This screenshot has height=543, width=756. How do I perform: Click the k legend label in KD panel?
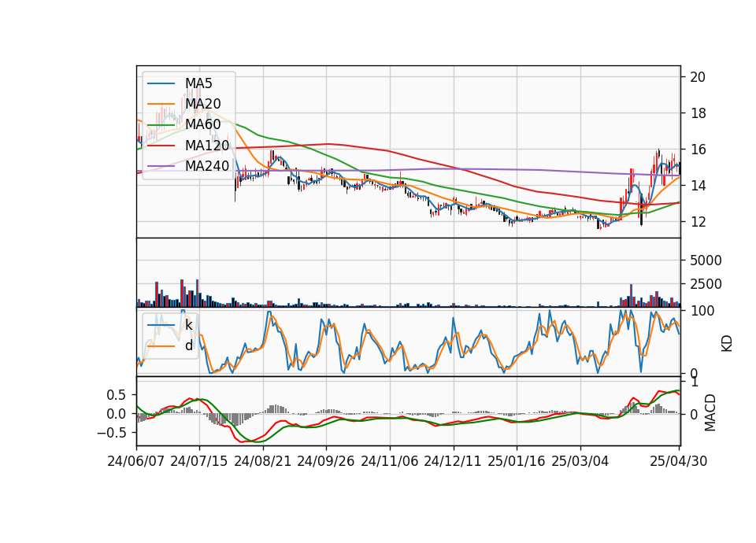[189, 325]
